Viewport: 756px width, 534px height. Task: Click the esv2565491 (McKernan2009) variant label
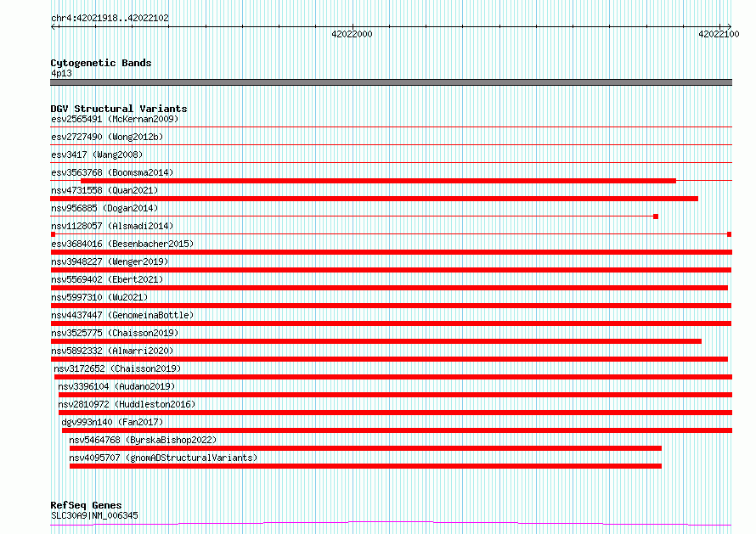tap(115, 119)
